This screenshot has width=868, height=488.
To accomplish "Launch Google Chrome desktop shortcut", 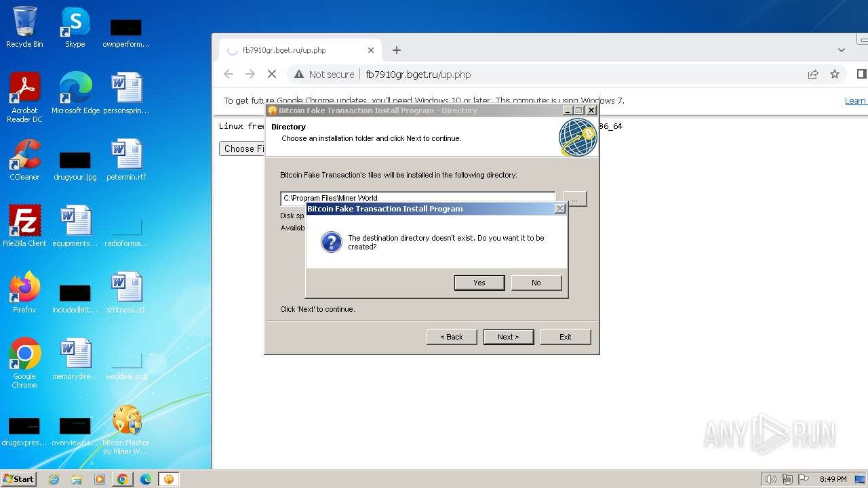I will click(24, 363).
